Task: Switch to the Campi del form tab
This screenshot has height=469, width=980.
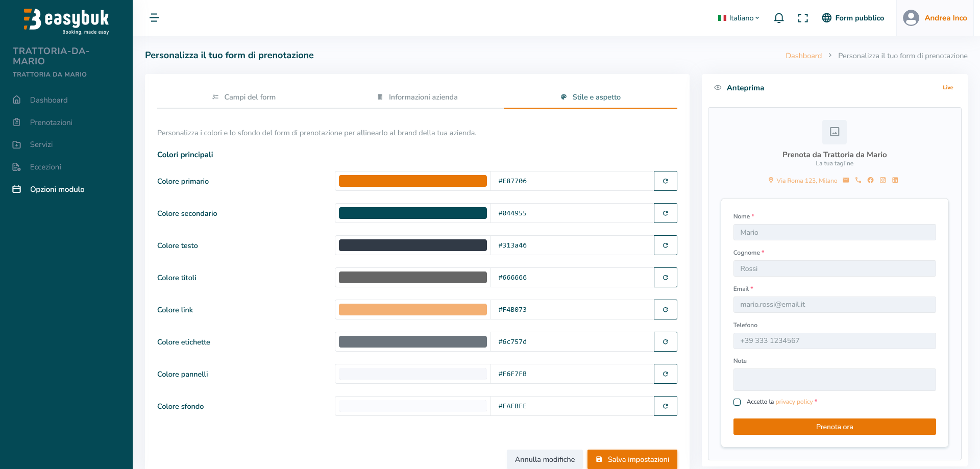Action: [244, 97]
